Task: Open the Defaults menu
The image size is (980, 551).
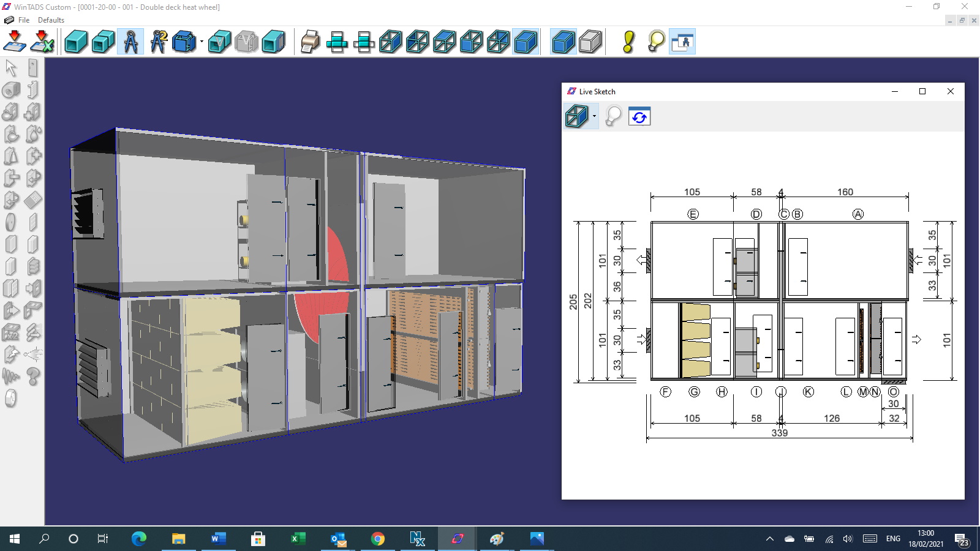Action: (51, 20)
